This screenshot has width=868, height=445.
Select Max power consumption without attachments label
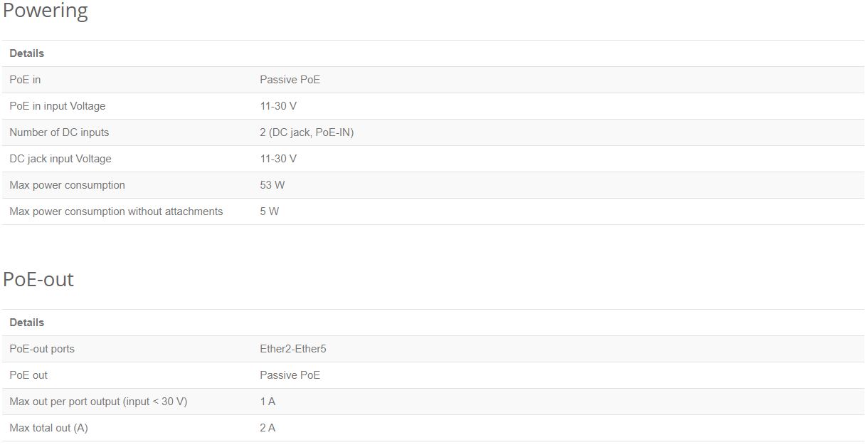click(116, 211)
